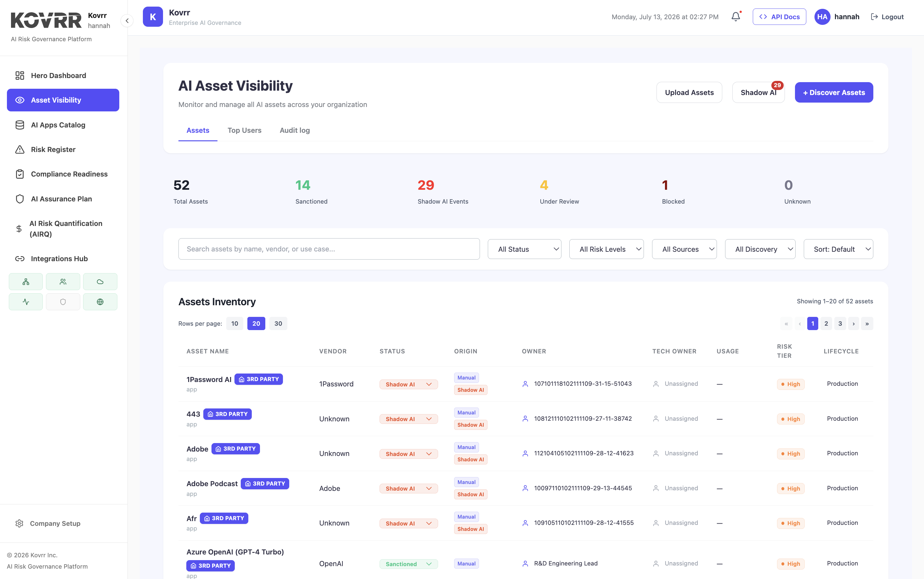Go to page 2 of assets
Image resolution: width=924 pixels, height=579 pixels.
click(826, 323)
